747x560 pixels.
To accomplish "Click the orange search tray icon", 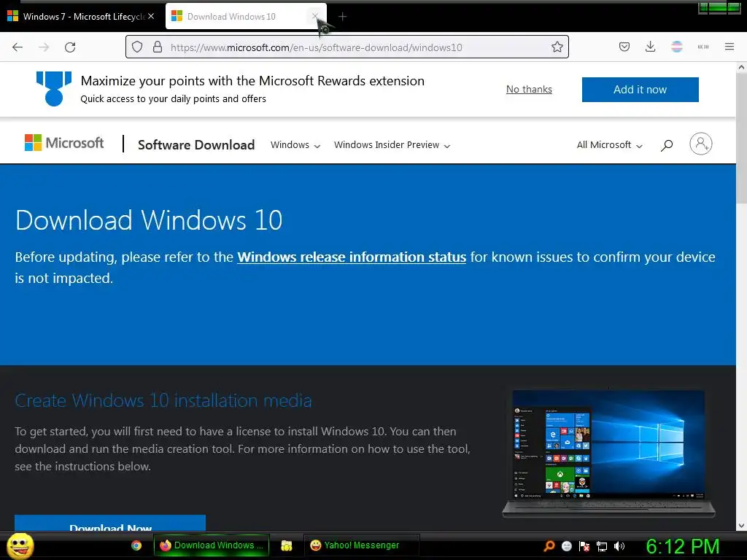I will tap(549, 546).
